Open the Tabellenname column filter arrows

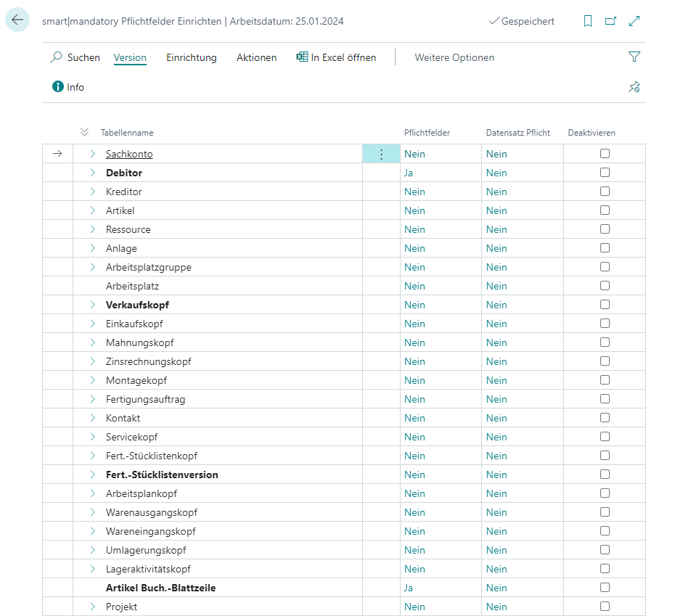click(x=85, y=132)
